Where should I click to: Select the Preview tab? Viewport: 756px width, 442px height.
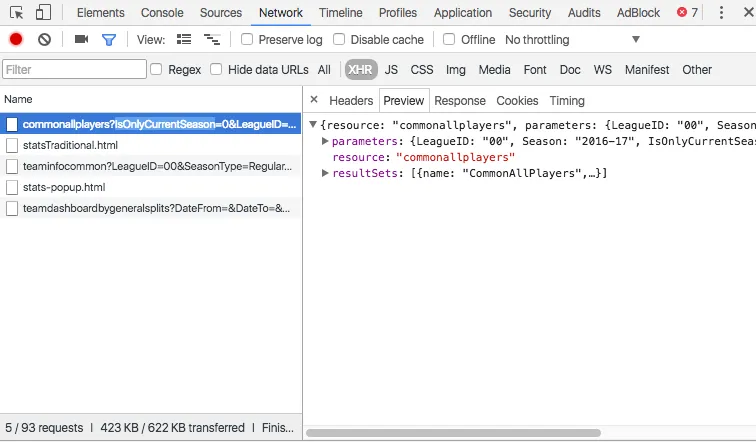(x=404, y=101)
